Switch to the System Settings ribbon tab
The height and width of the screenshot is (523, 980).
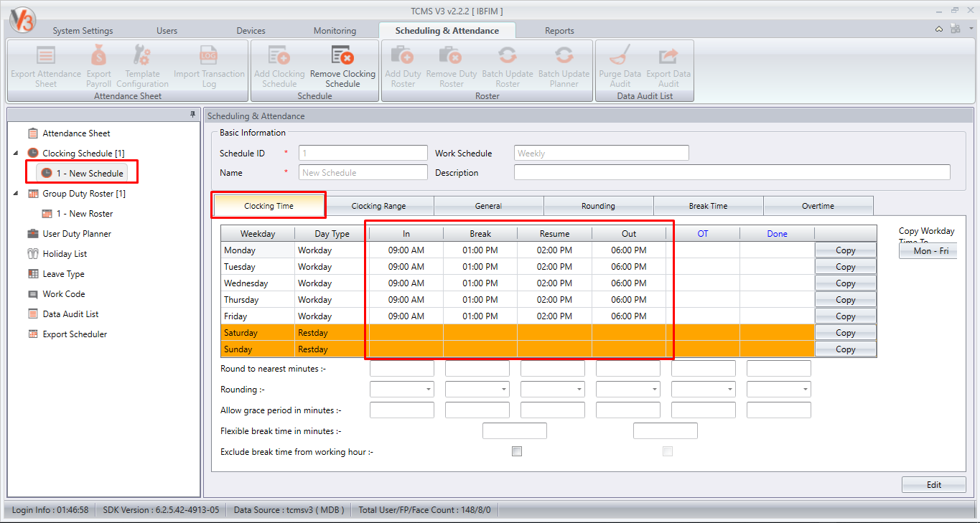pos(83,31)
